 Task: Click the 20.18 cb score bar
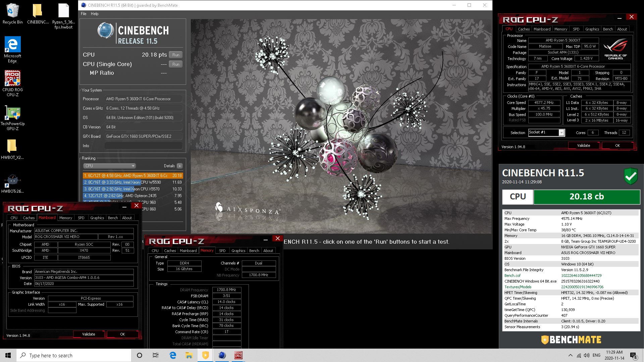587,197
